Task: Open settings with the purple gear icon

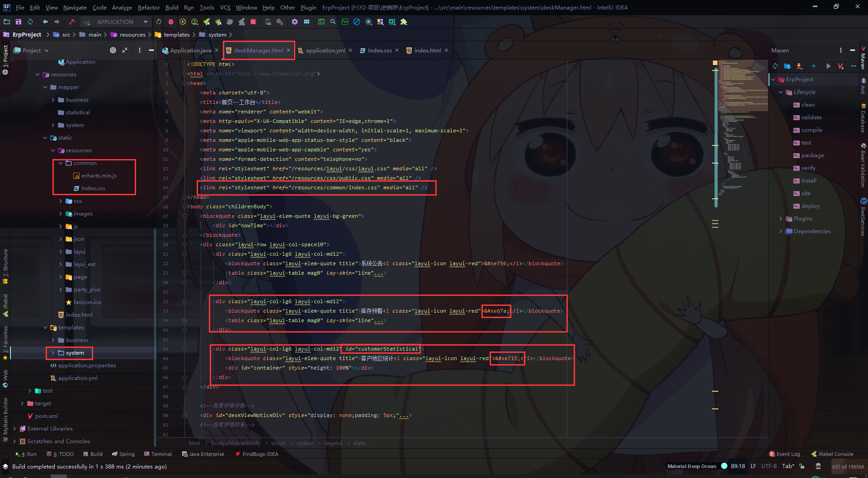Action: [x=295, y=22]
